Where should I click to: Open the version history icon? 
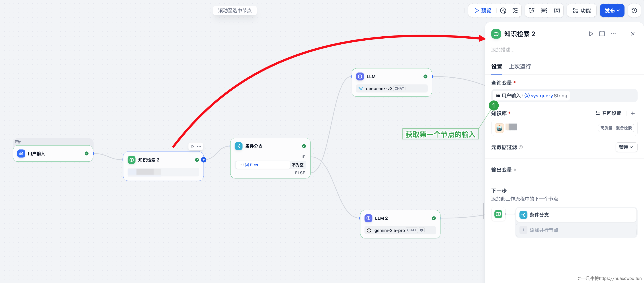(x=634, y=10)
